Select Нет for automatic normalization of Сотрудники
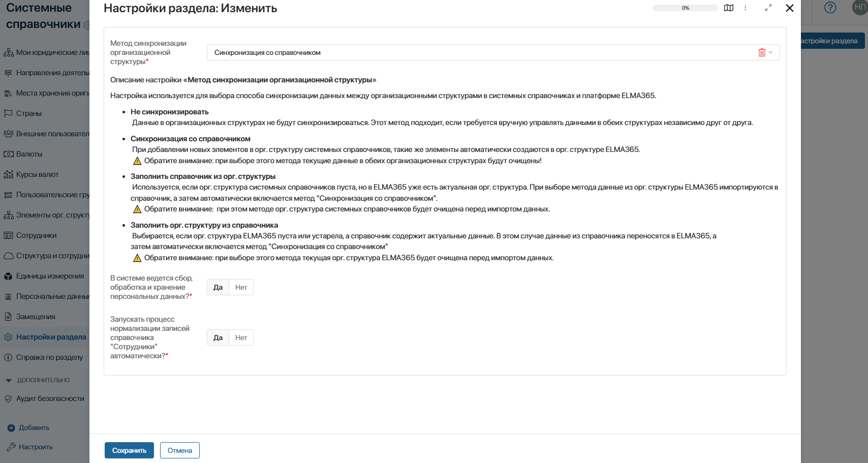Screen dimensions: 868x463 (x=241, y=337)
